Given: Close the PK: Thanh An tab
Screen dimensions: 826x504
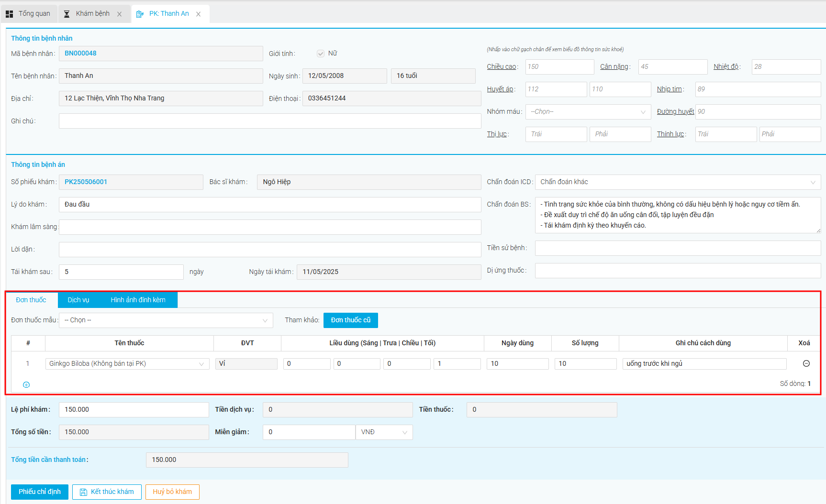Looking at the screenshot, I should coord(198,14).
